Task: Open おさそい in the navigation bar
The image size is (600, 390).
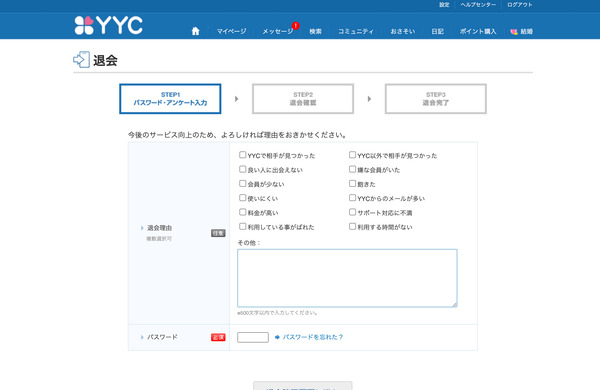Action: 403,31
